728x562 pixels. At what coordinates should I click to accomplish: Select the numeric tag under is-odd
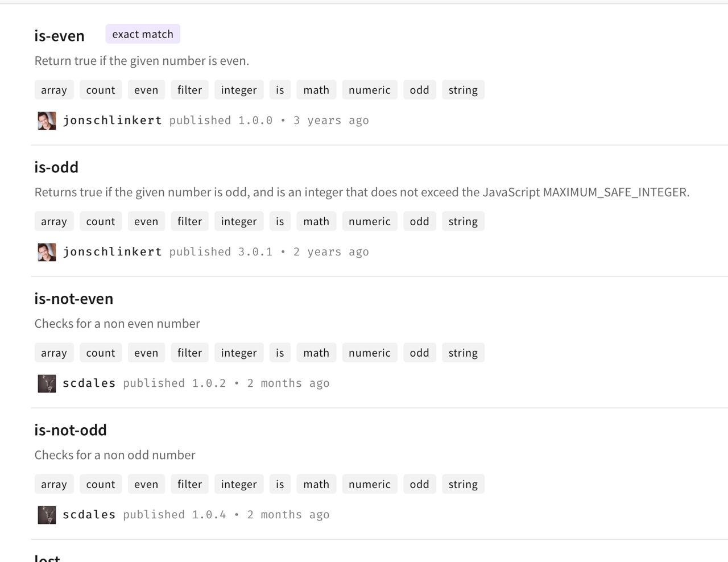370,221
